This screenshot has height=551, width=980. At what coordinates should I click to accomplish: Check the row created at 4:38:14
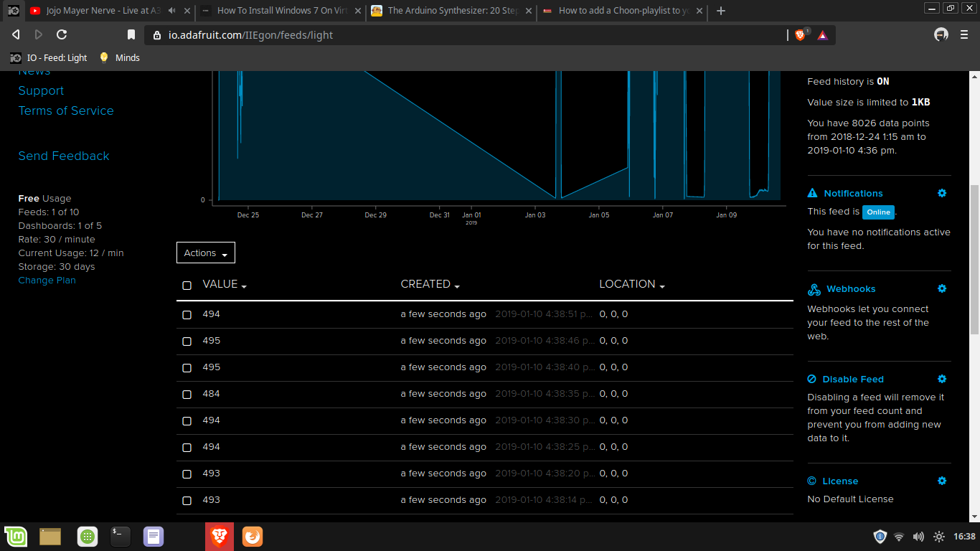(x=187, y=500)
